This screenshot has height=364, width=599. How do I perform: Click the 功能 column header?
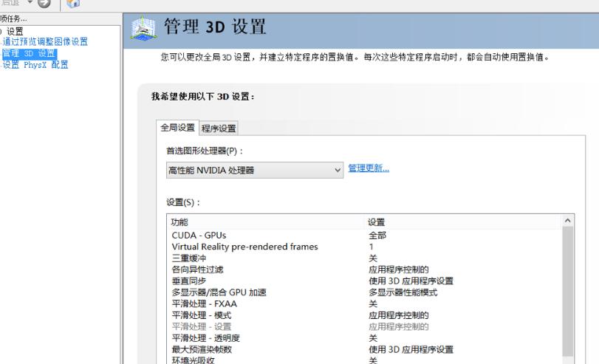click(x=265, y=222)
